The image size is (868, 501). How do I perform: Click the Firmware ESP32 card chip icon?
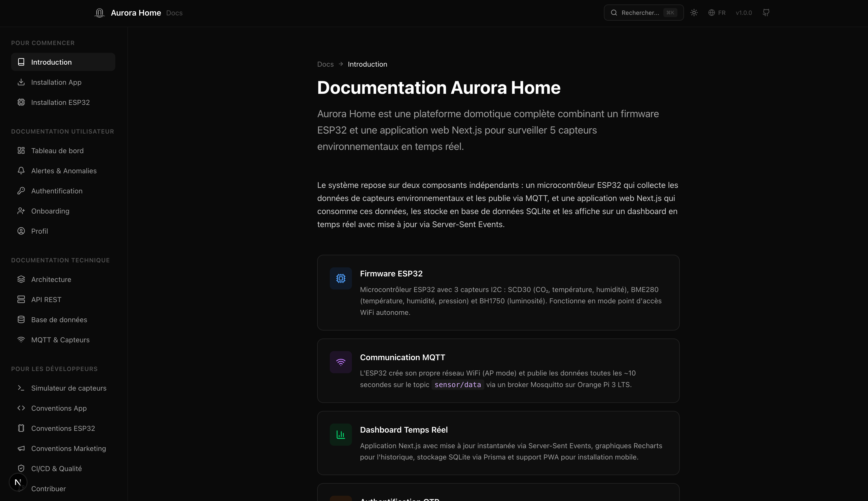341,278
